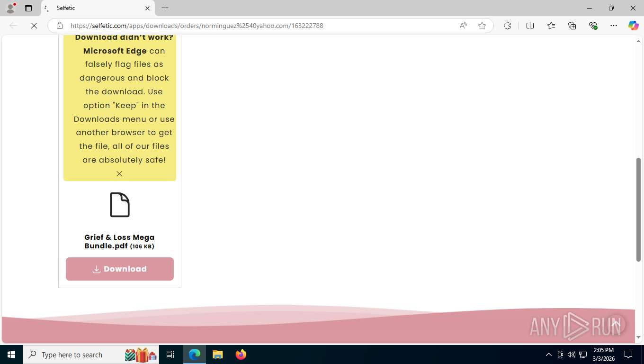This screenshot has height=364, width=644.
Task: Open Task View on the taskbar
Action: click(x=170, y=355)
